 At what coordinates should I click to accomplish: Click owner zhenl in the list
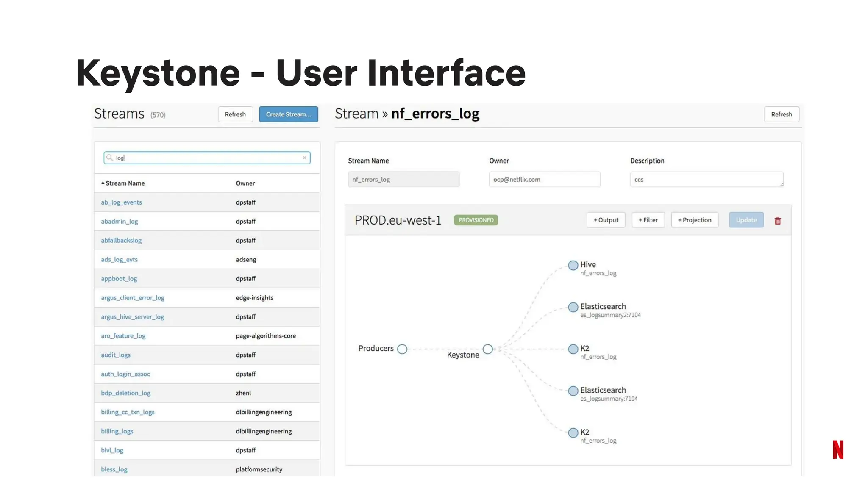(x=243, y=393)
